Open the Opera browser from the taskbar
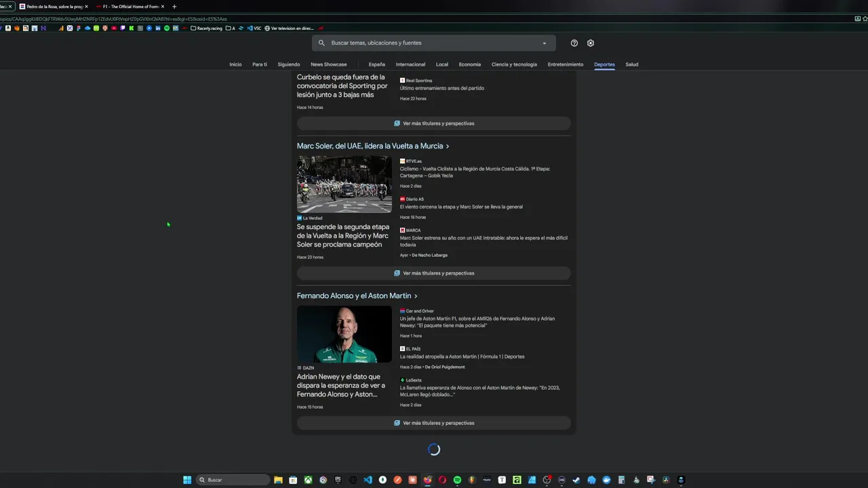Viewport: 868px width, 488px height. coord(442,480)
